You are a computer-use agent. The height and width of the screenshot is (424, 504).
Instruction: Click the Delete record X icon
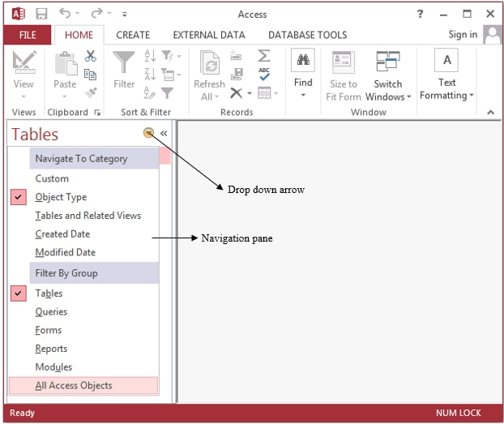click(x=237, y=93)
